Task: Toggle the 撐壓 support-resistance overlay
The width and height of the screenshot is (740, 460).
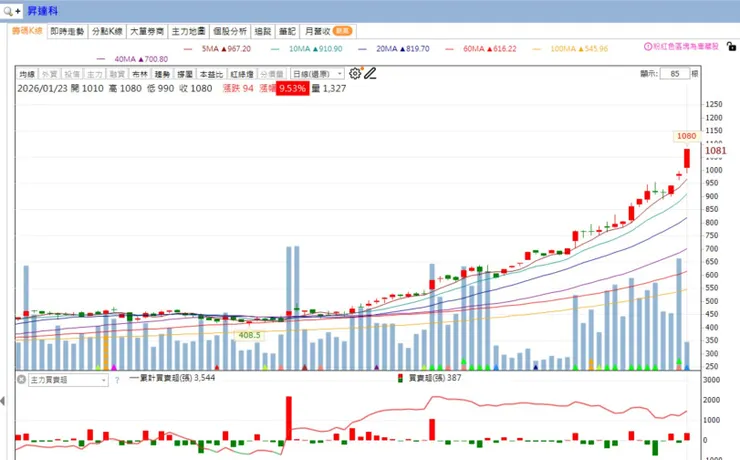Action: point(185,74)
